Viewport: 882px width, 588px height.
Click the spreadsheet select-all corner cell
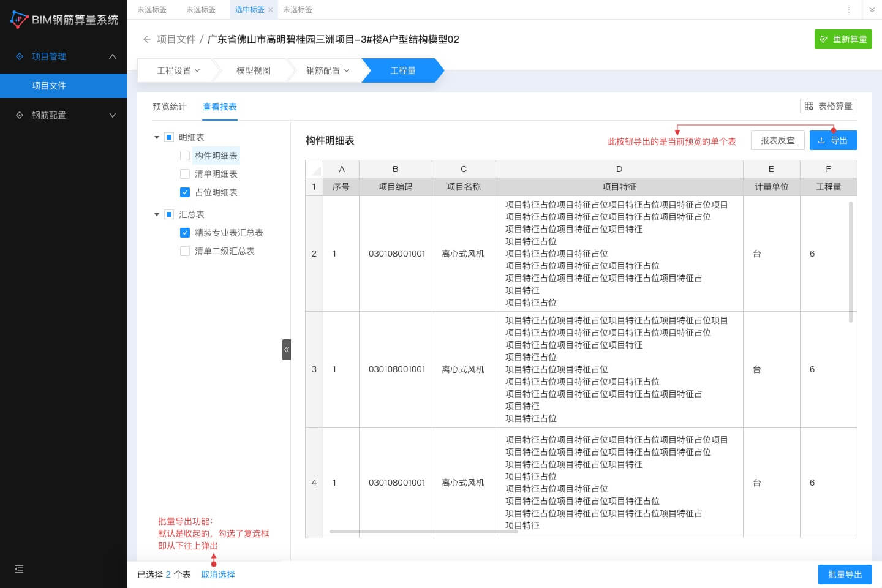314,169
